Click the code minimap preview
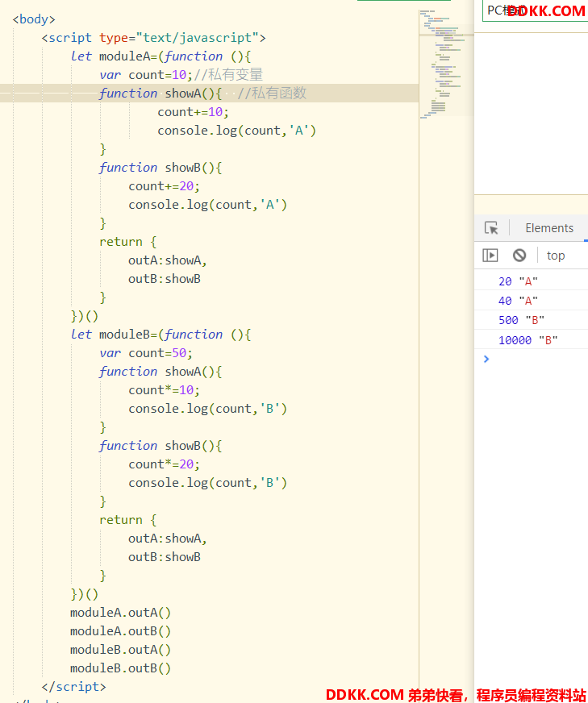 click(x=446, y=63)
